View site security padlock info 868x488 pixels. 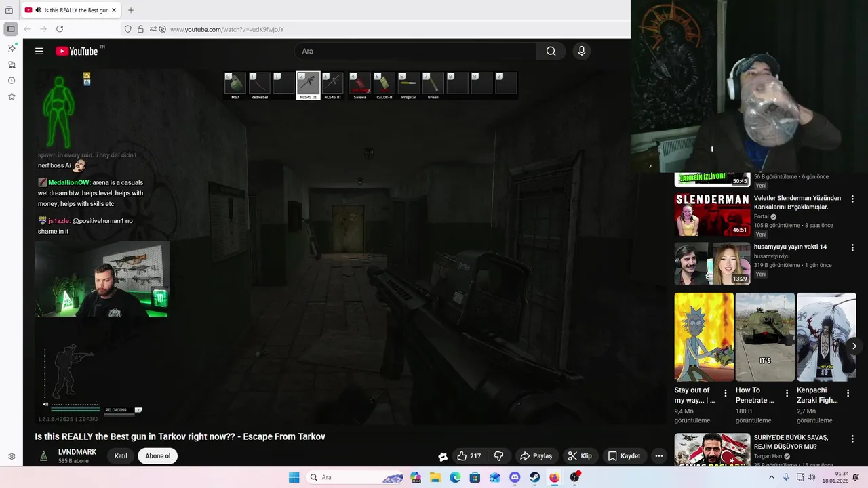pos(140,29)
